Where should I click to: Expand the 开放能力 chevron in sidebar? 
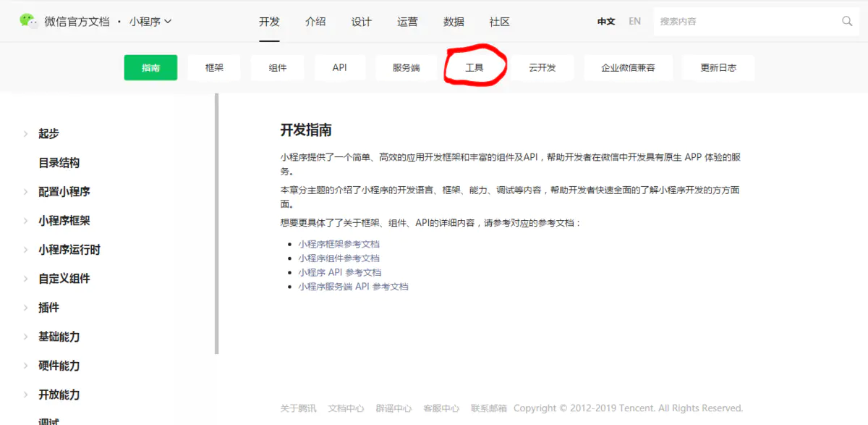(25, 395)
